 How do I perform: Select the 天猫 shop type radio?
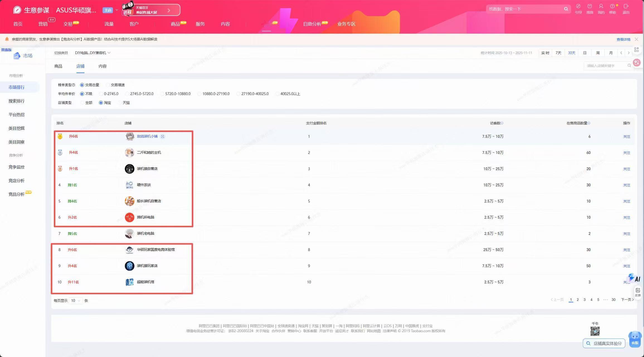click(120, 103)
